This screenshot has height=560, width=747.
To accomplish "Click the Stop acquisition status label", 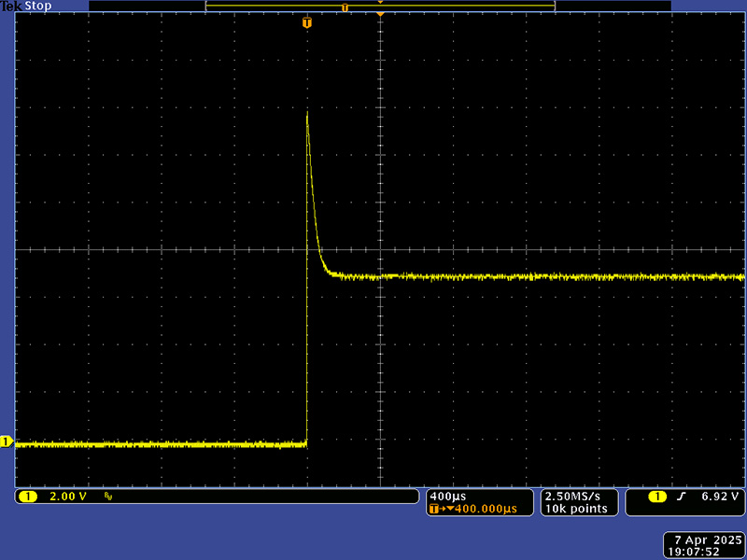I will click(38, 6).
